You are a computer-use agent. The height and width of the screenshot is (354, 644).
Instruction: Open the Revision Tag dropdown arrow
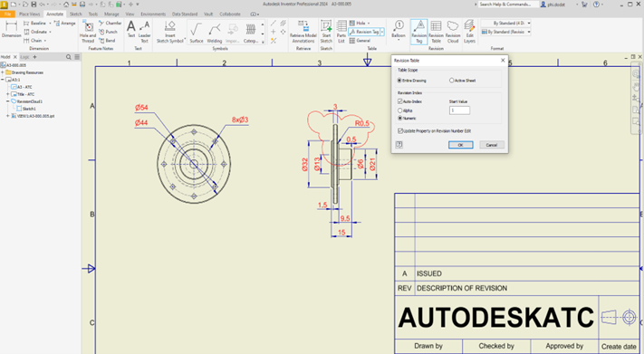(x=382, y=32)
